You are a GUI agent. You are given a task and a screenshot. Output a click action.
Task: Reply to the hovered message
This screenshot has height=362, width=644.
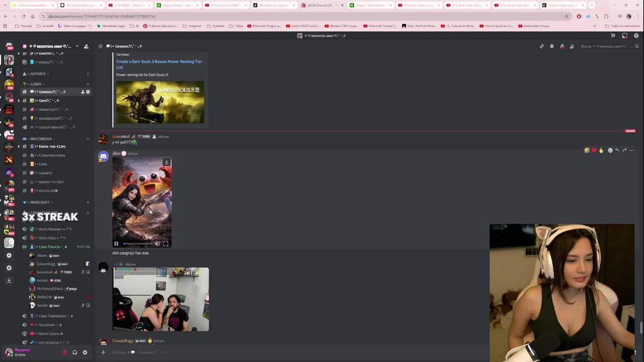tap(617, 150)
